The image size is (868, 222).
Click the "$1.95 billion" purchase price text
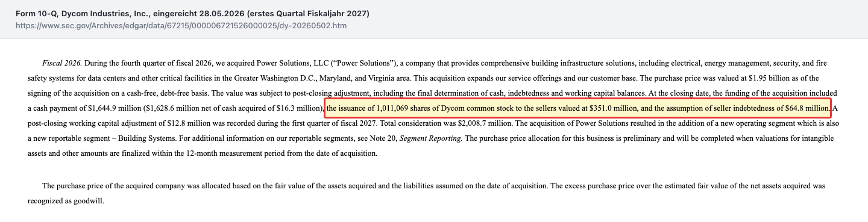(768, 78)
